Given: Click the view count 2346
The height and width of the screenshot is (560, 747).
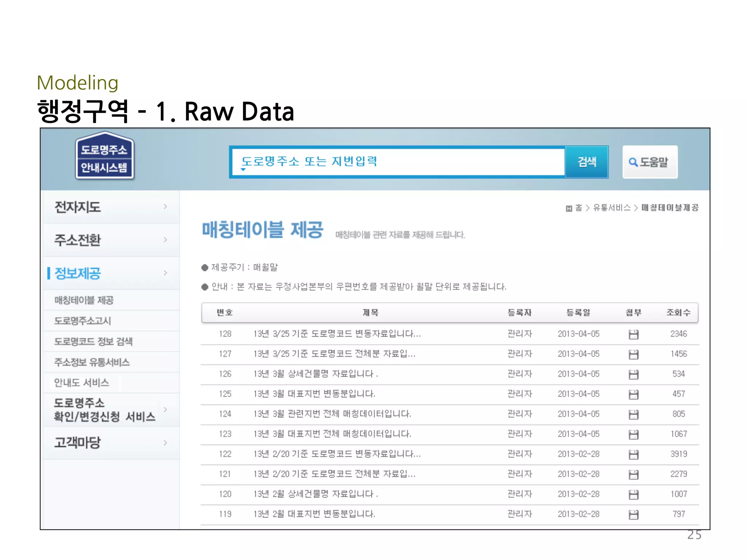Looking at the screenshot, I should click(x=679, y=334).
